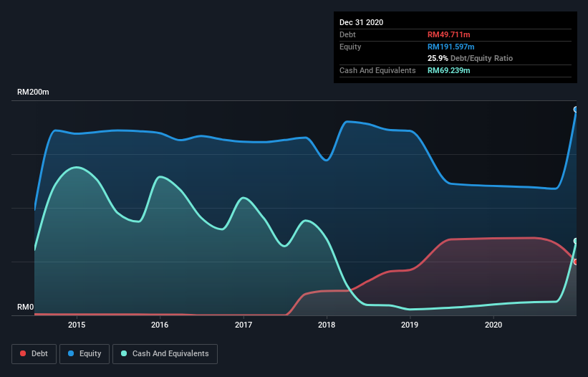Click the 25.9% Debt/Equity Ratio text
The image size is (588, 377).
click(x=470, y=58)
